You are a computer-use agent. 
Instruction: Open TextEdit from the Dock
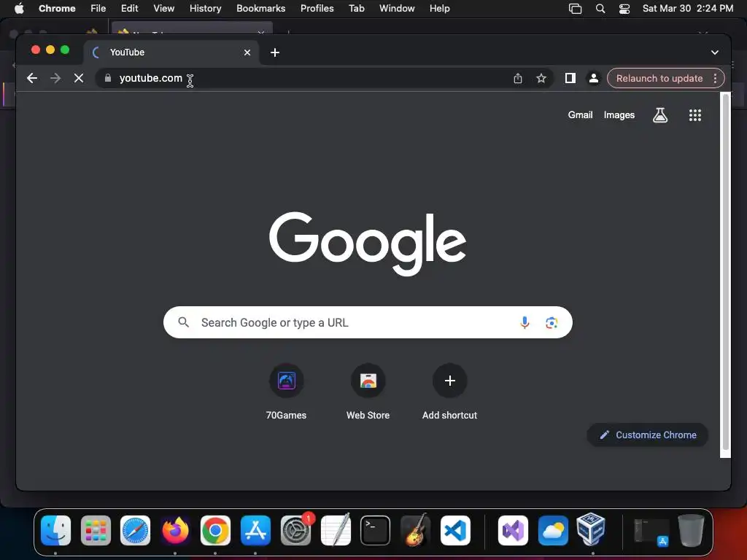336,530
